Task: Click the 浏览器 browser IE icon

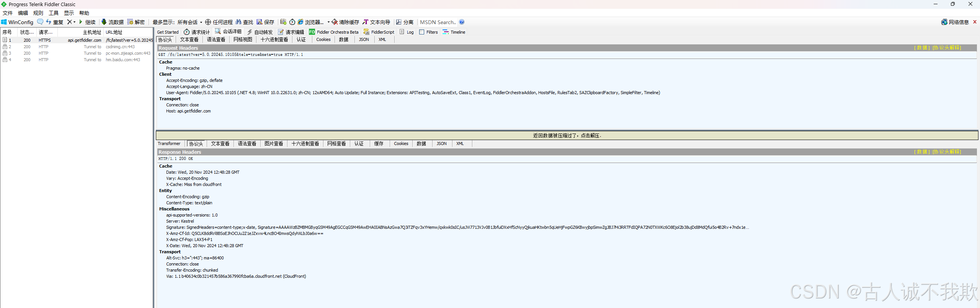Action: pyautogui.click(x=301, y=22)
